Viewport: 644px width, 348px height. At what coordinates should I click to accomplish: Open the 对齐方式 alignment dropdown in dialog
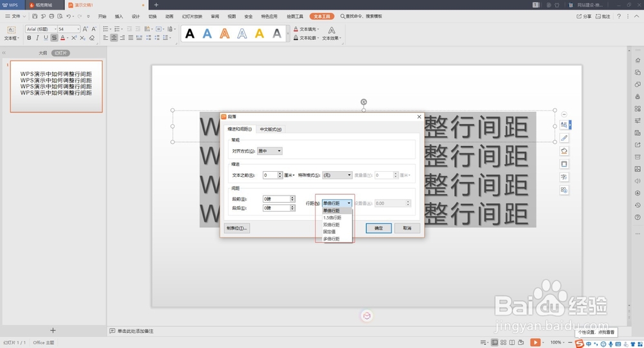pyautogui.click(x=269, y=151)
